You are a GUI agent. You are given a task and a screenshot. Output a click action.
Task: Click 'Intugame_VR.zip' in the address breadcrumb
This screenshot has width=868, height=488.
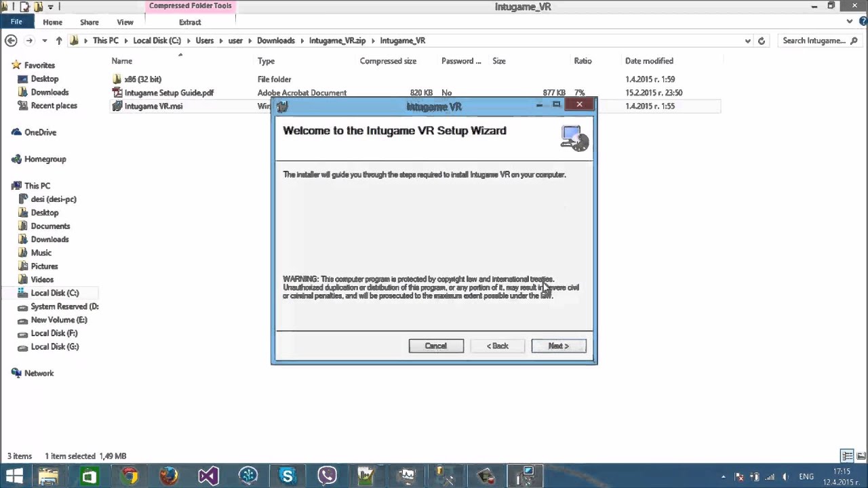pos(337,41)
